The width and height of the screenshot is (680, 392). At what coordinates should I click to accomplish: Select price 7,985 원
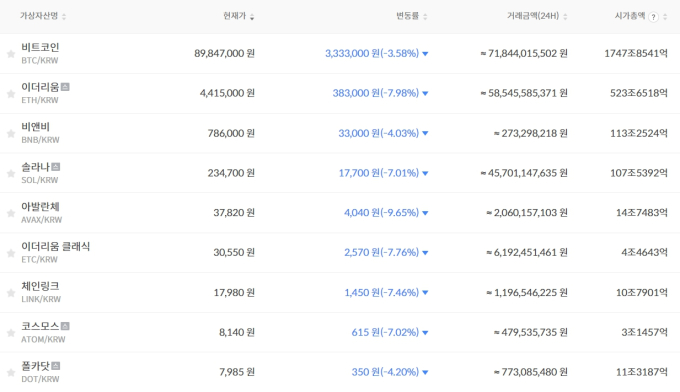pos(237,372)
